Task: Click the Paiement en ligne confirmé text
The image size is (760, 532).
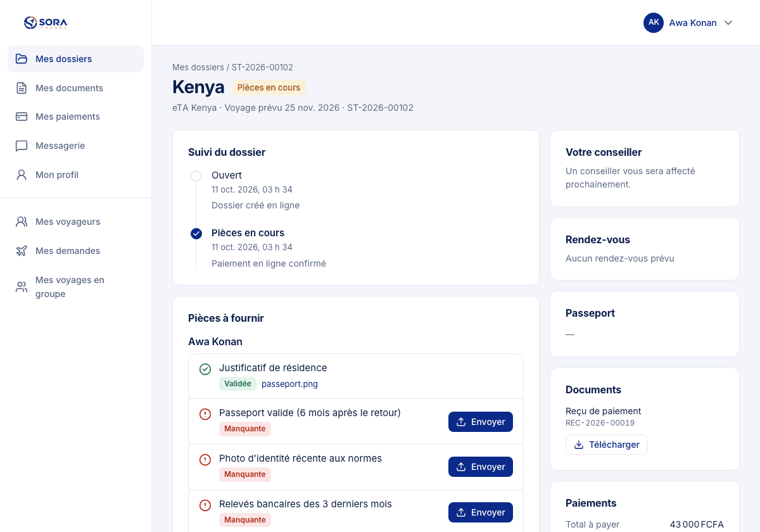Action: coord(269,263)
